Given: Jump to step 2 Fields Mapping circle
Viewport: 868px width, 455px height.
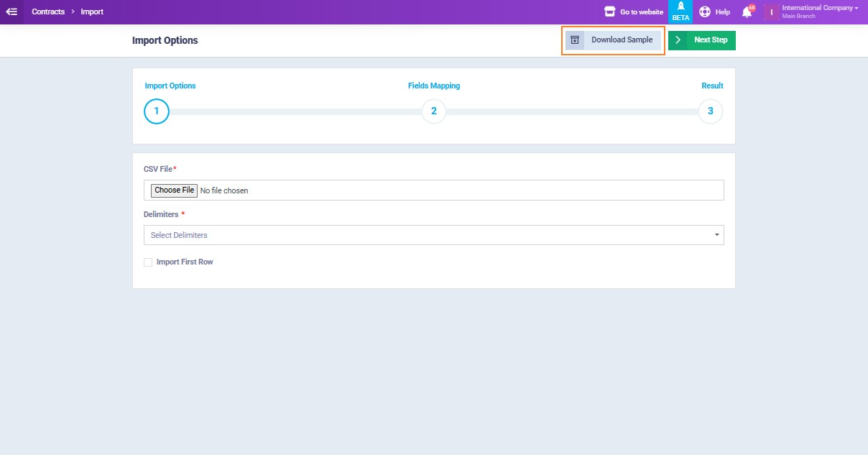Looking at the screenshot, I should pyautogui.click(x=434, y=111).
